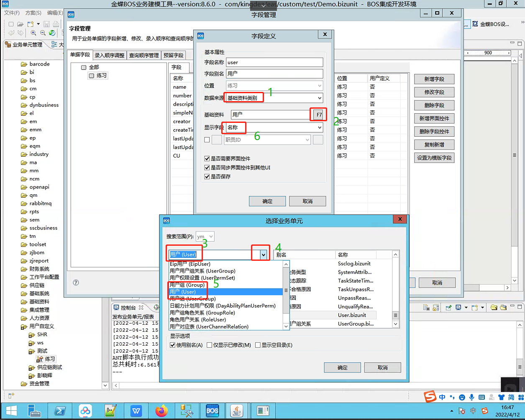Open the 数据来源 dropdown showing 基础资料类别
525x420 pixels.
pos(320,99)
